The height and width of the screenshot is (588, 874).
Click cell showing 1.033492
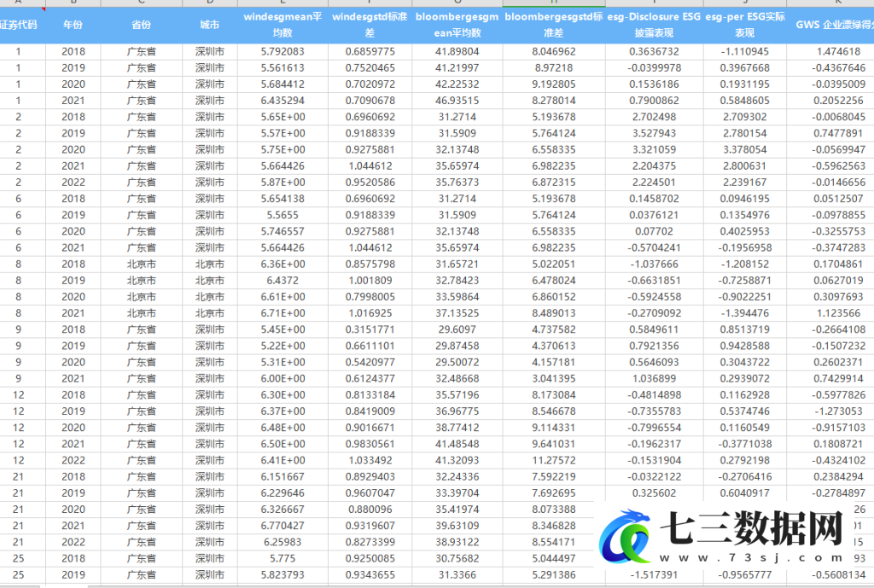point(370,460)
